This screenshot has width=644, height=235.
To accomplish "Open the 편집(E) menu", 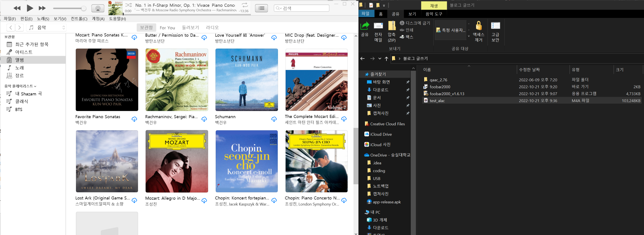I will click(x=26, y=19).
